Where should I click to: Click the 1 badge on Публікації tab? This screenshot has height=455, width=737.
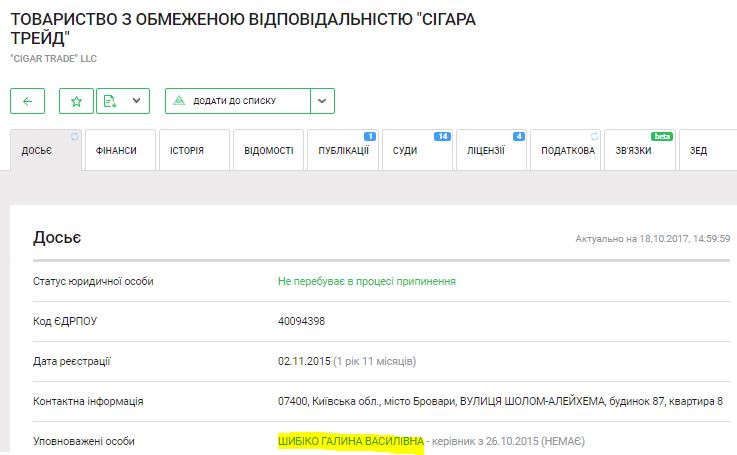[369, 136]
